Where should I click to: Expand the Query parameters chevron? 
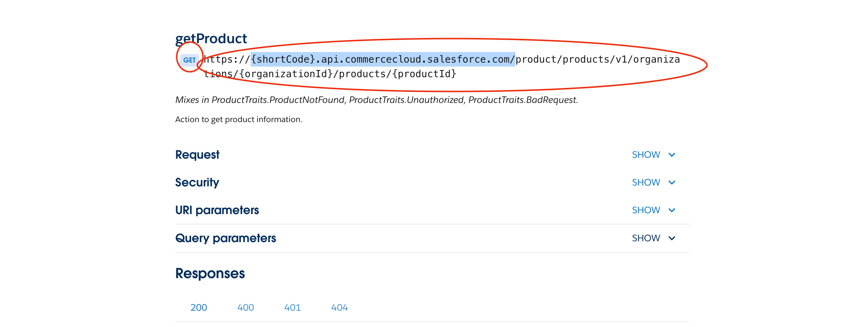click(672, 238)
